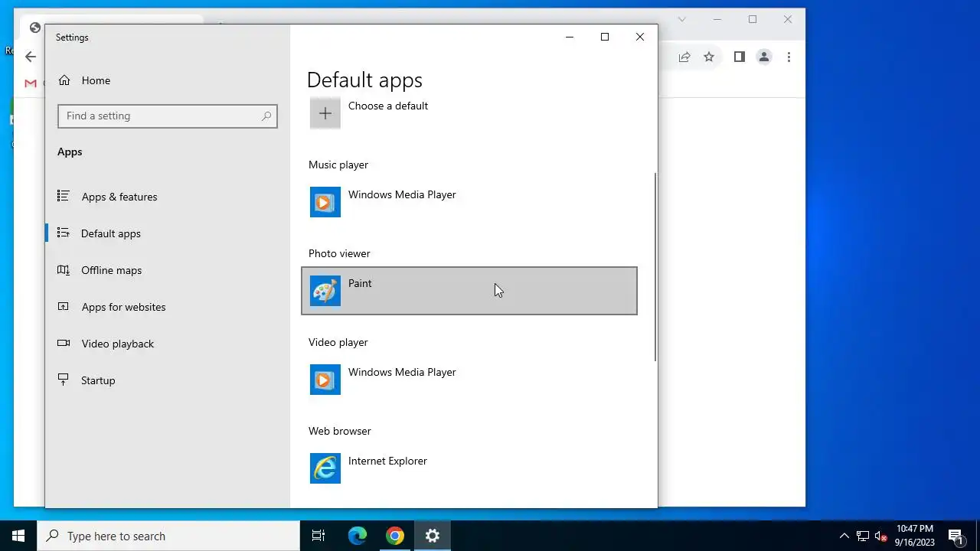Click the Settings gear taskbar icon
Image resolution: width=980 pixels, height=551 pixels.
(433, 536)
